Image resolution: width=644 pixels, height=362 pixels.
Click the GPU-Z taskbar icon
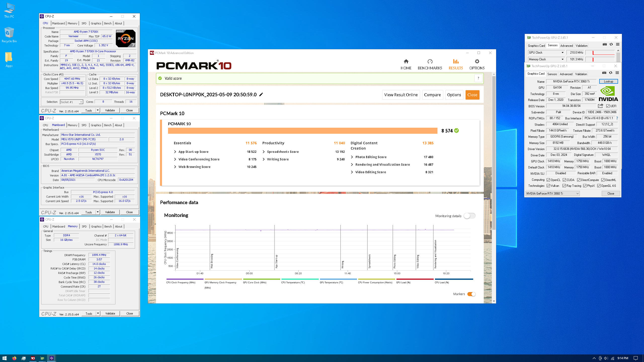[x=42, y=358]
